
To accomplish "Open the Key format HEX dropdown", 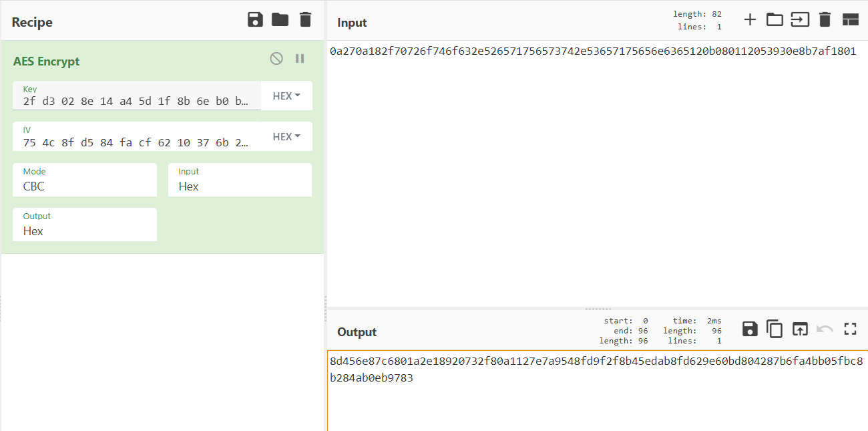I will [286, 96].
